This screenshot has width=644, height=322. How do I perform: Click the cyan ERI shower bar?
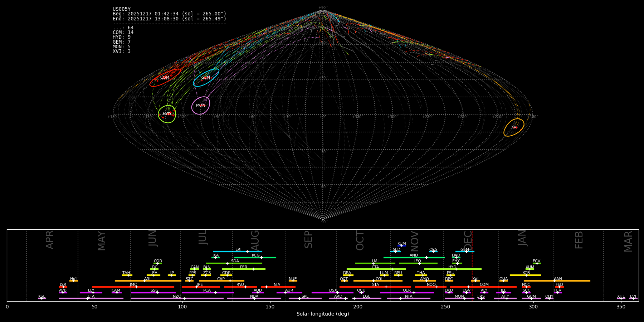(238, 252)
